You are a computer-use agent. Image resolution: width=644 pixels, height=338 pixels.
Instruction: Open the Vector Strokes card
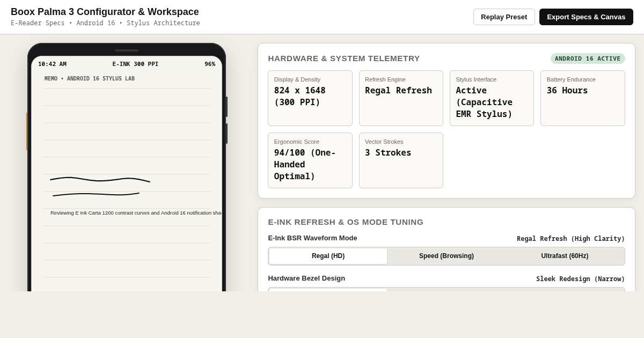[x=401, y=160]
